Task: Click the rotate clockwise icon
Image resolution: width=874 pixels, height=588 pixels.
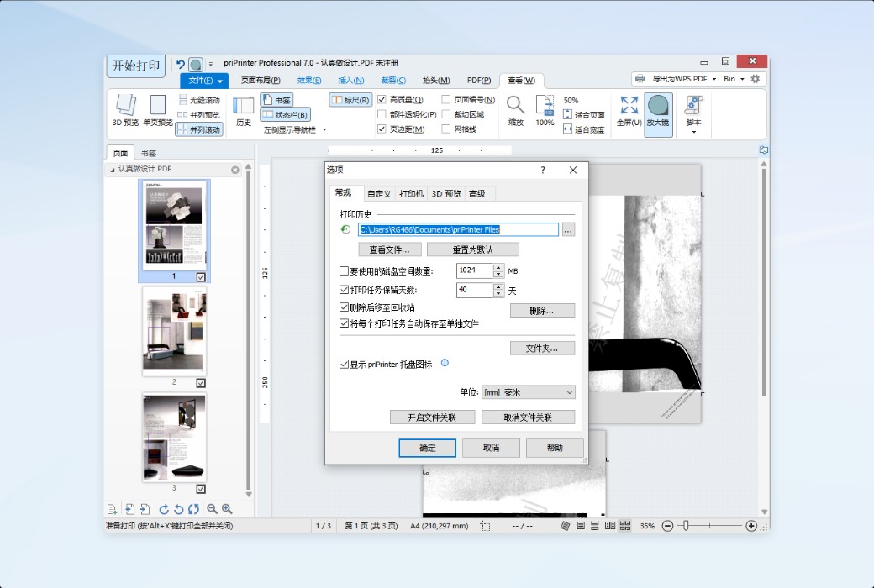Action: [164, 509]
